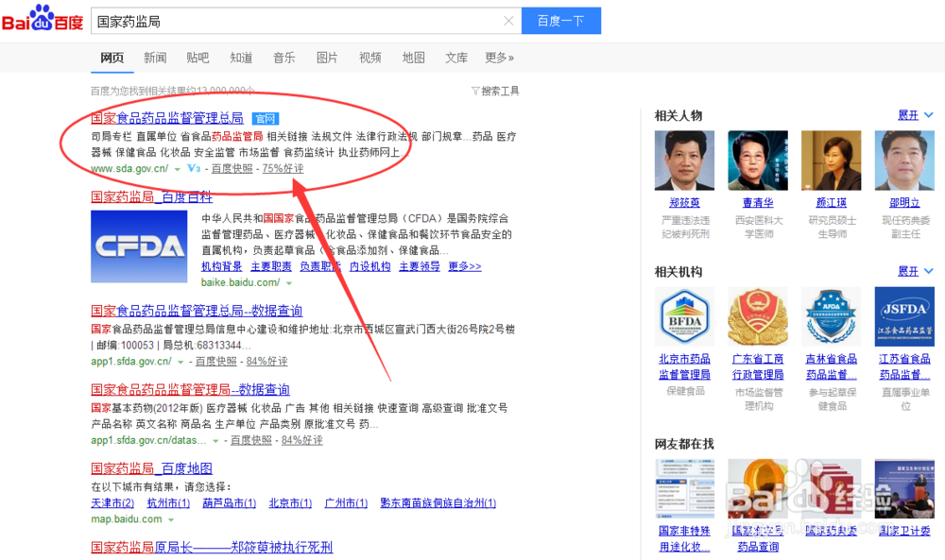The height and width of the screenshot is (560, 945).
Task: Select the 杭州市(1) map link
Action: 168,502
